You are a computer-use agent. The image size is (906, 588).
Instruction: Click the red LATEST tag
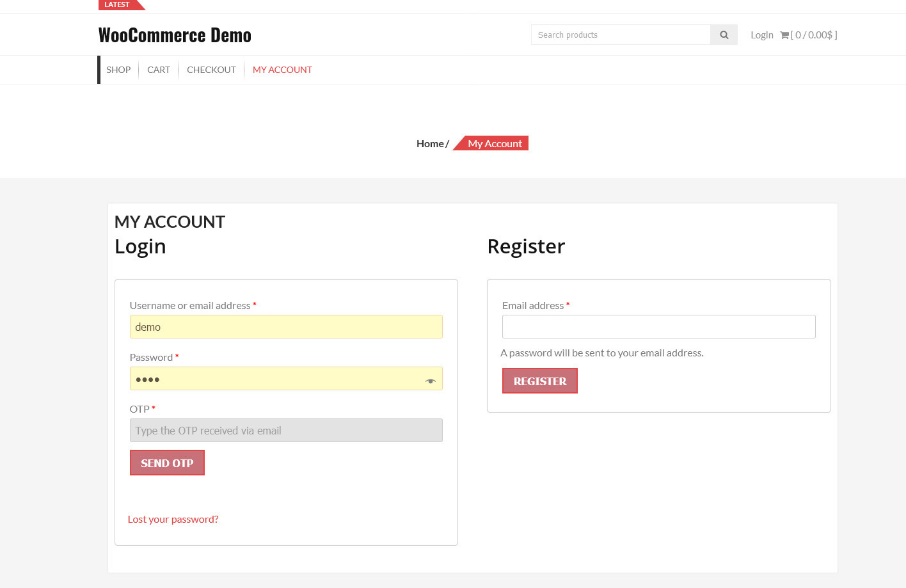pyautogui.click(x=118, y=4)
